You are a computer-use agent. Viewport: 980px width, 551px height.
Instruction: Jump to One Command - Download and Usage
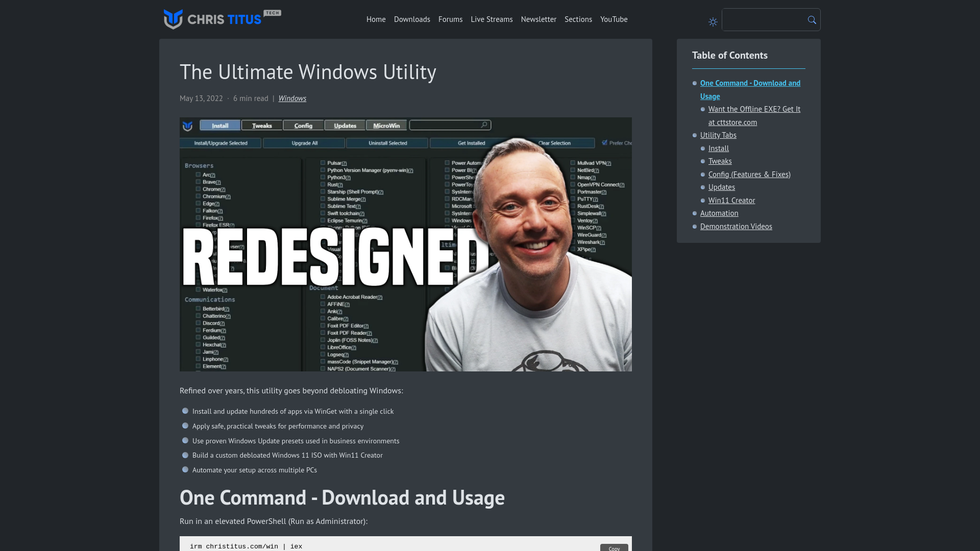pos(750,89)
